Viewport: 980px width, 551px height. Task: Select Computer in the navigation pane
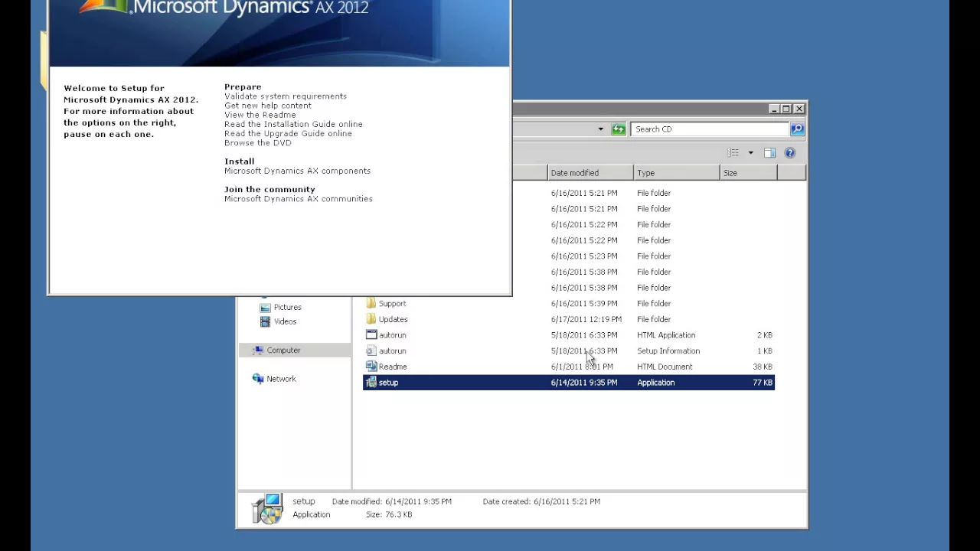(283, 350)
